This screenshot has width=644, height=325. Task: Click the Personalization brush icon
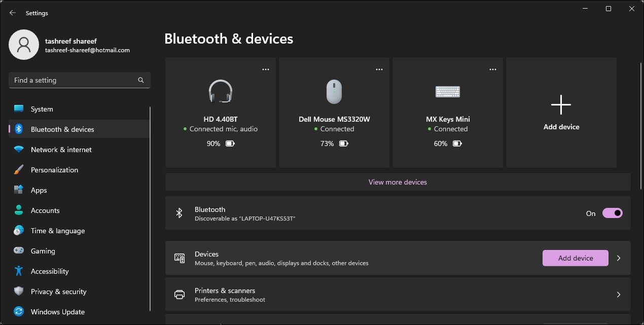[x=20, y=169]
